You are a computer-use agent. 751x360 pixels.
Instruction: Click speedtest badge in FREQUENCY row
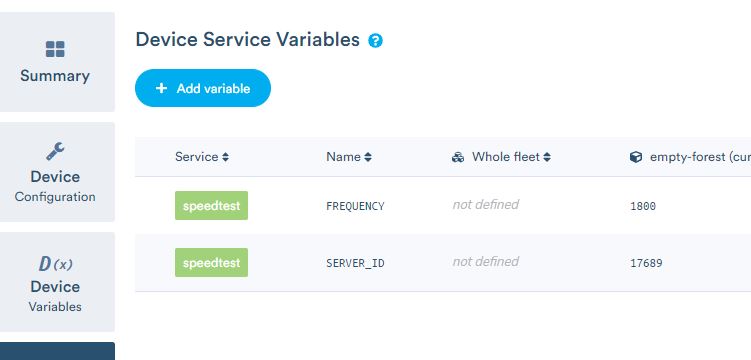211,205
